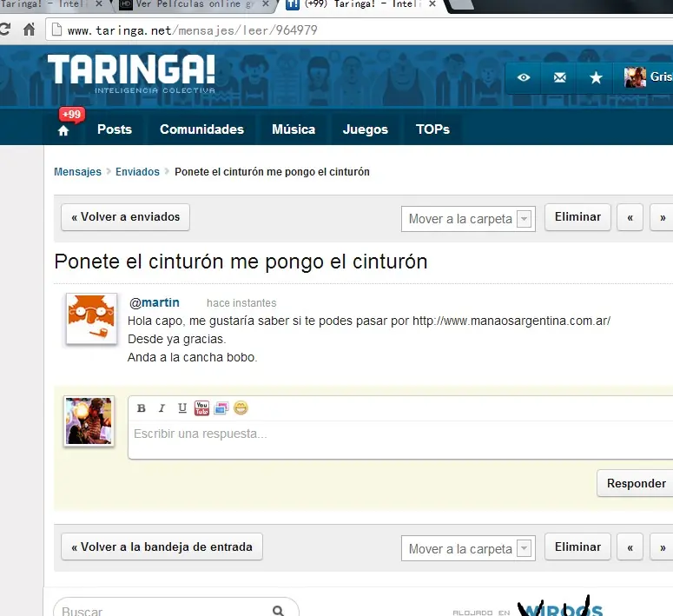This screenshot has height=616, width=673.
Task: Open the @martin profile link
Action: click(x=155, y=303)
